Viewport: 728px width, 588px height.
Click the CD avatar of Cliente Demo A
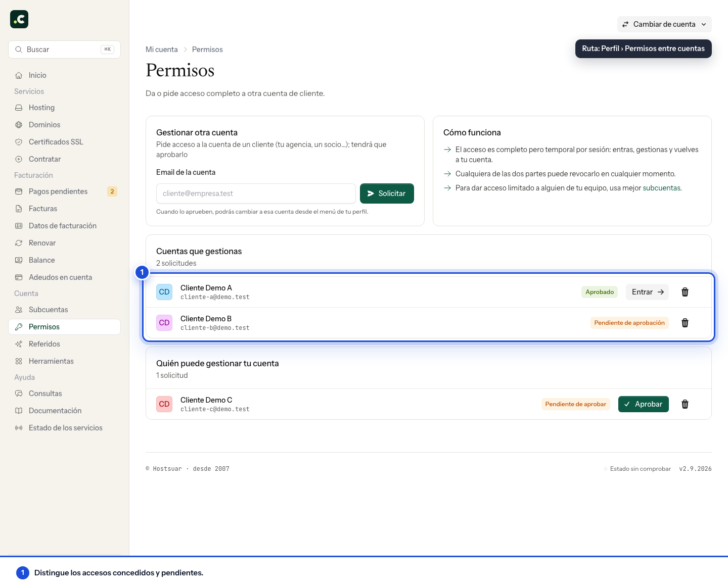point(164,292)
